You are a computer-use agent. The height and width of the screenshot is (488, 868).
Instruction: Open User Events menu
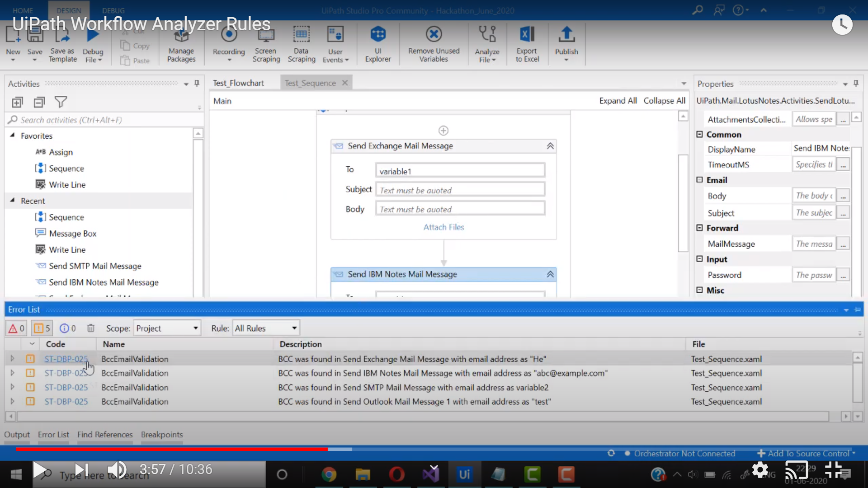click(335, 44)
